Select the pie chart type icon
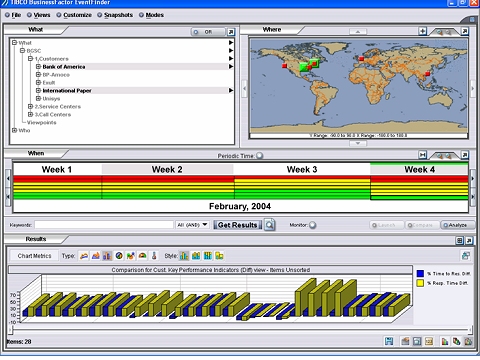The height and width of the screenshot is (360, 480). coord(119,256)
